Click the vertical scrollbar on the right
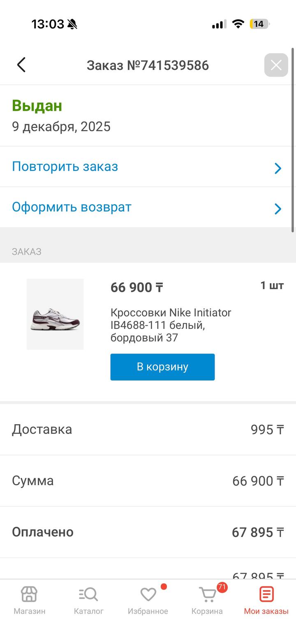This screenshot has width=296, height=644. coord(293,140)
